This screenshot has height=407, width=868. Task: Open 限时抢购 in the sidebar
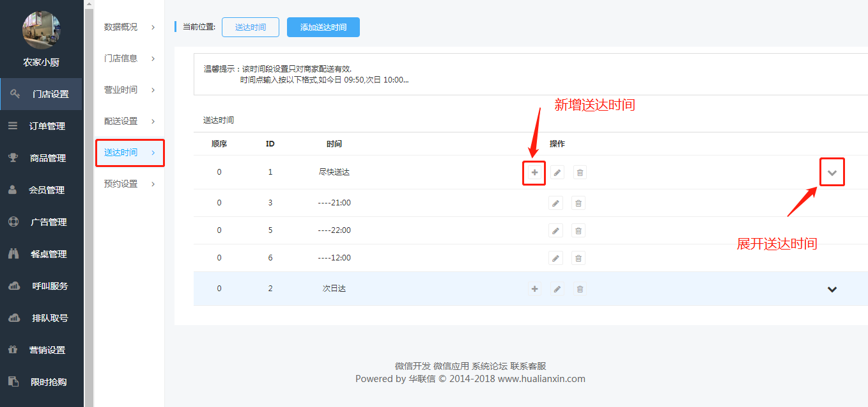[41, 382]
